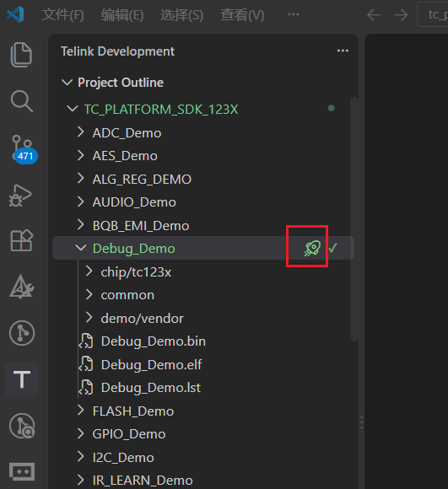Open the Explorer view in activity bar
The image size is (448, 489).
pyautogui.click(x=21, y=55)
